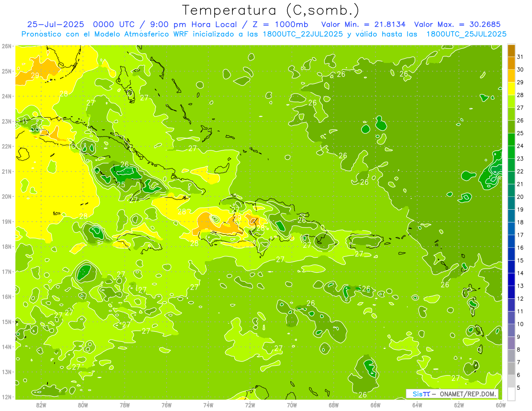Click the '19N' latitude axis label

pos(7,222)
